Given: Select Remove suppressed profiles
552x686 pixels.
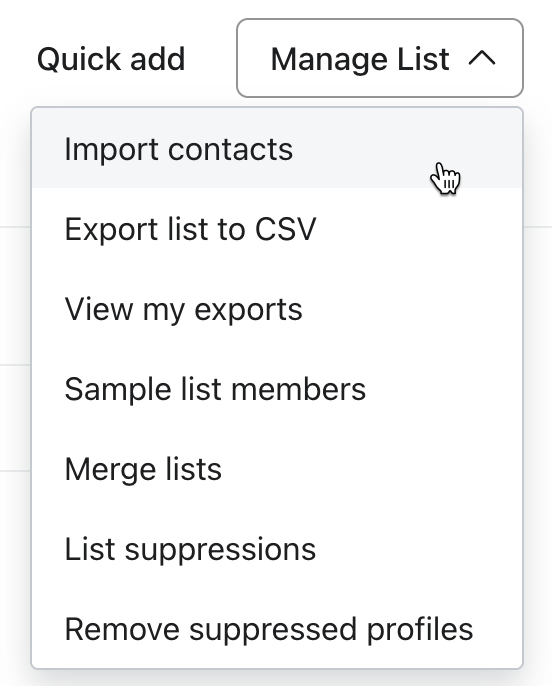Looking at the screenshot, I should tap(277, 629).
